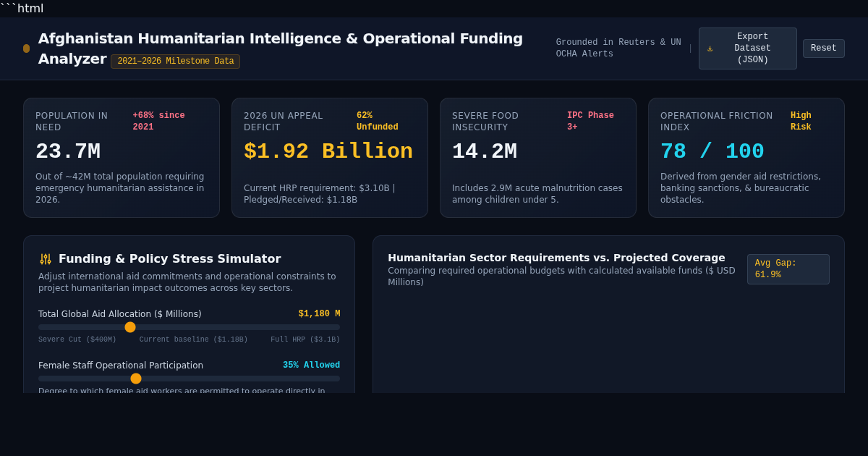Click the Reset button
This screenshot has height=456, width=868.
pyautogui.click(x=823, y=48)
